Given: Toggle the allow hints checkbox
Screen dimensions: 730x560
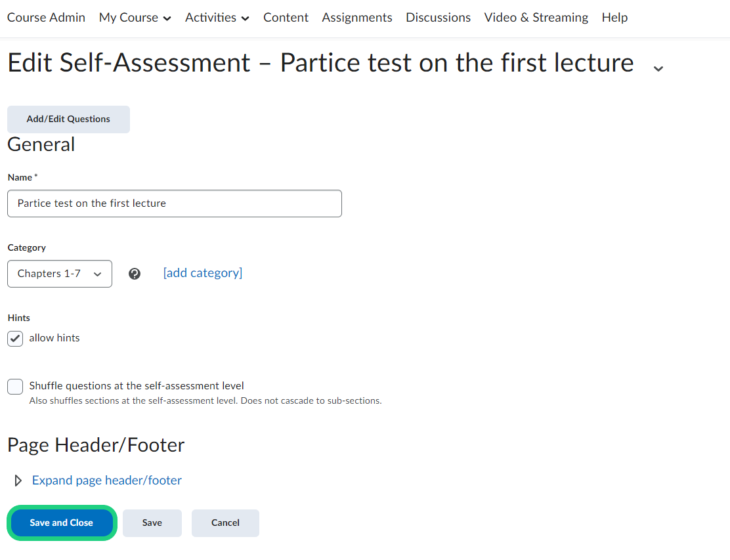Looking at the screenshot, I should 15,338.
